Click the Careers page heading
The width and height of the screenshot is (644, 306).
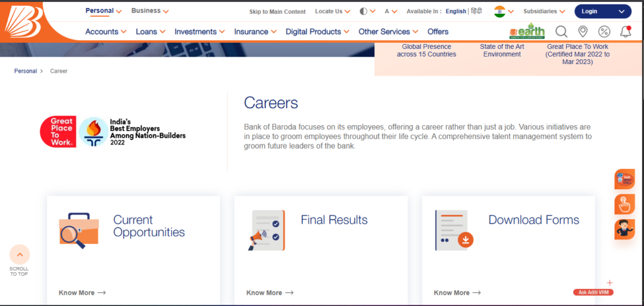(270, 103)
